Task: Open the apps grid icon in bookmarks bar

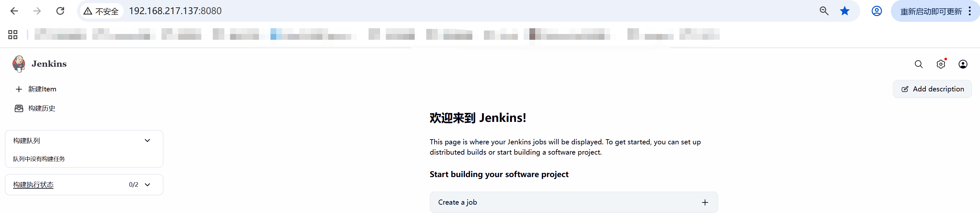Action: tap(13, 35)
